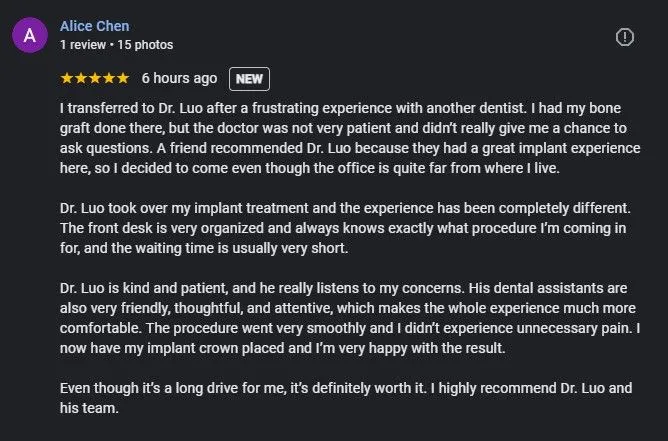Screen dimensions: 668x441
Task: Click the report review exclamation icon
Action: (x=625, y=37)
